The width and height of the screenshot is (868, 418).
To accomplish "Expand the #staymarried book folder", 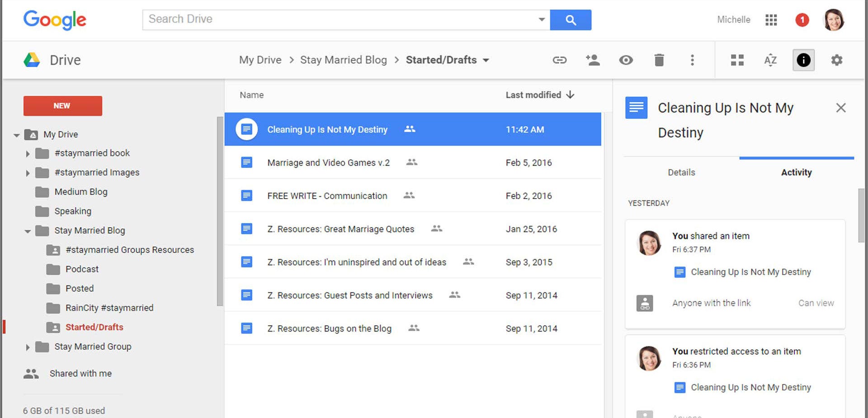I will [28, 154].
